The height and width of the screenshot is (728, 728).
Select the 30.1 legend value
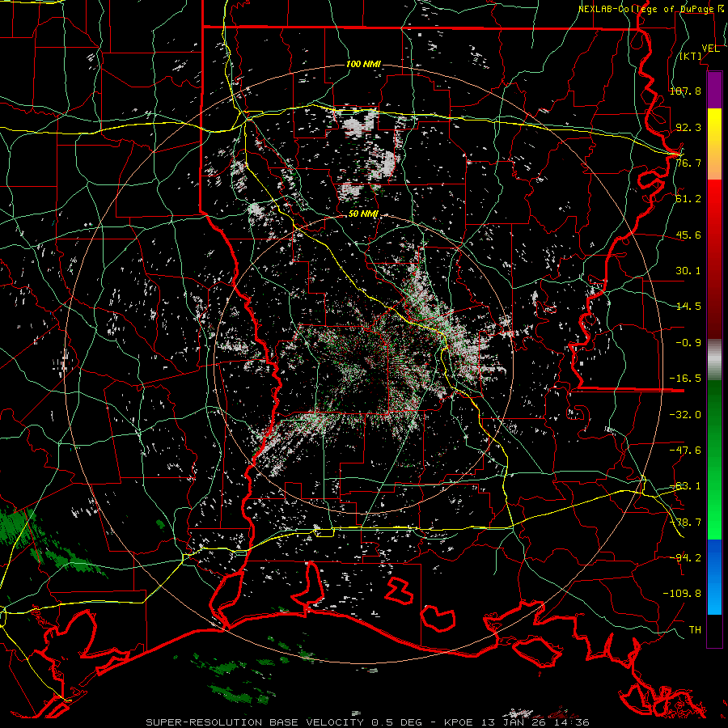tap(688, 271)
